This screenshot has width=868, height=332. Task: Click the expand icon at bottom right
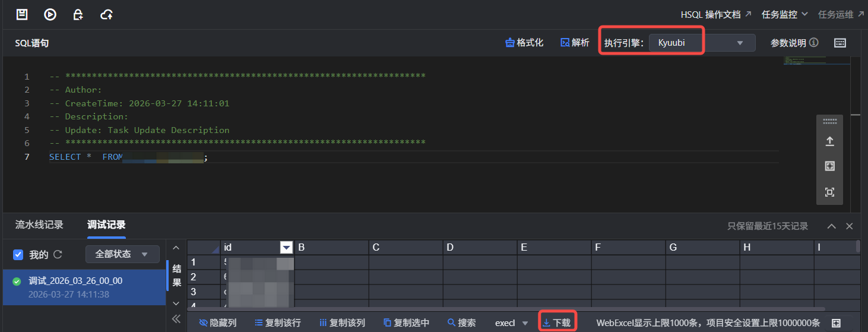pos(836,323)
